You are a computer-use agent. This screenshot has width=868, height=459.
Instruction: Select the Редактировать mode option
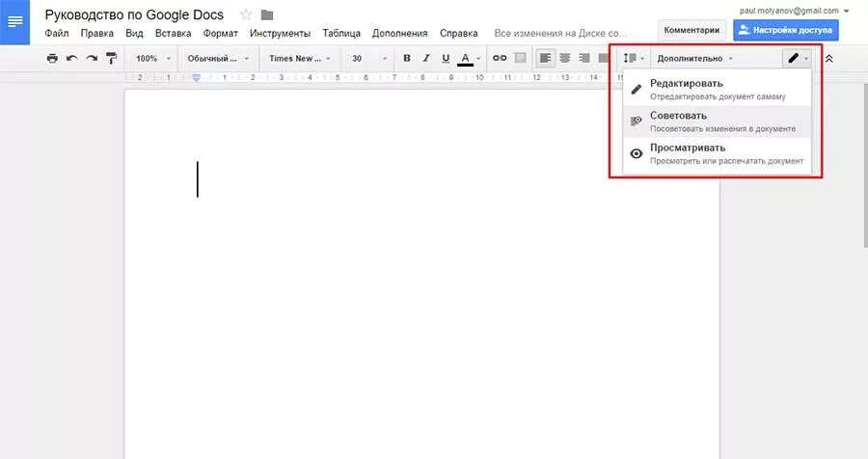(x=717, y=89)
